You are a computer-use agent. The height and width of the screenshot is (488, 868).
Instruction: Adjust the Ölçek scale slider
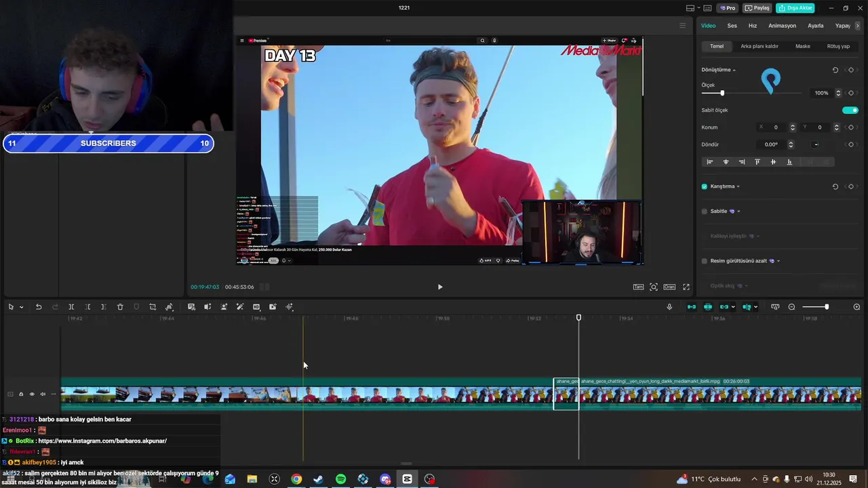point(722,93)
